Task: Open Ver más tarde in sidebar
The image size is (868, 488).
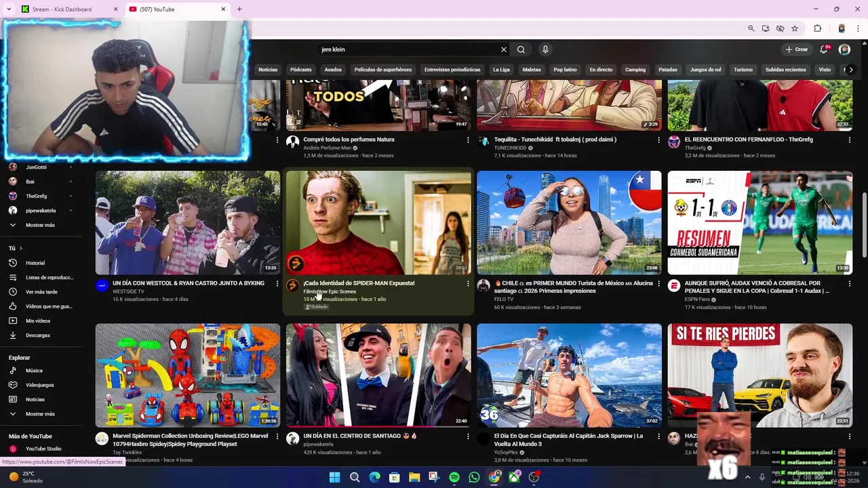Action: (x=41, y=292)
